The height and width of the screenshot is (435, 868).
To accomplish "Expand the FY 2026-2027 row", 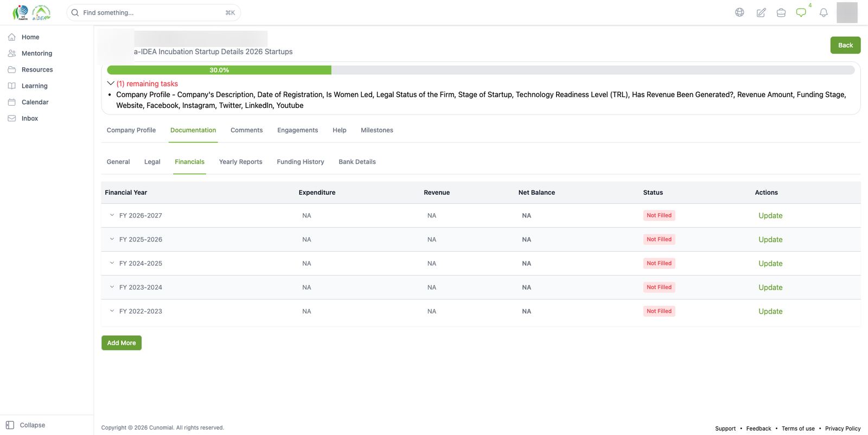I will (x=112, y=215).
